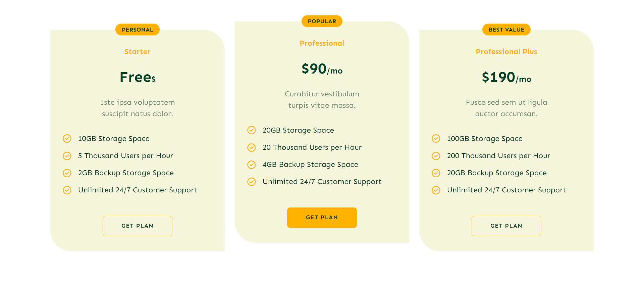Select the Starter plan title
This screenshot has width=644, height=281.
(138, 52)
